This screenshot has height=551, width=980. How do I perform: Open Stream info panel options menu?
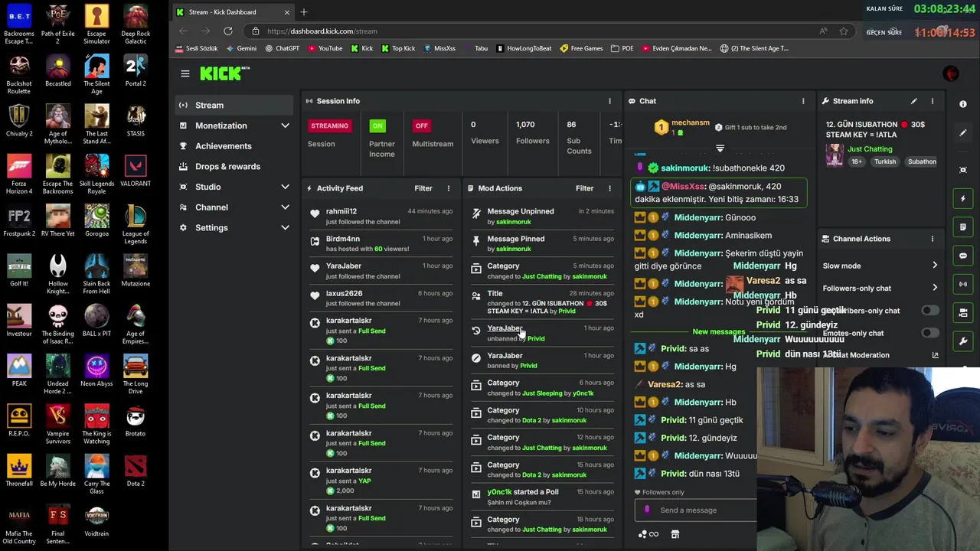(933, 101)
